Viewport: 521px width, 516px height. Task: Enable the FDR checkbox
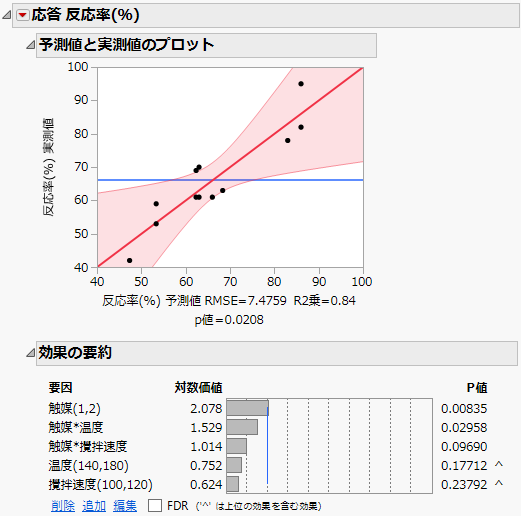155,505
